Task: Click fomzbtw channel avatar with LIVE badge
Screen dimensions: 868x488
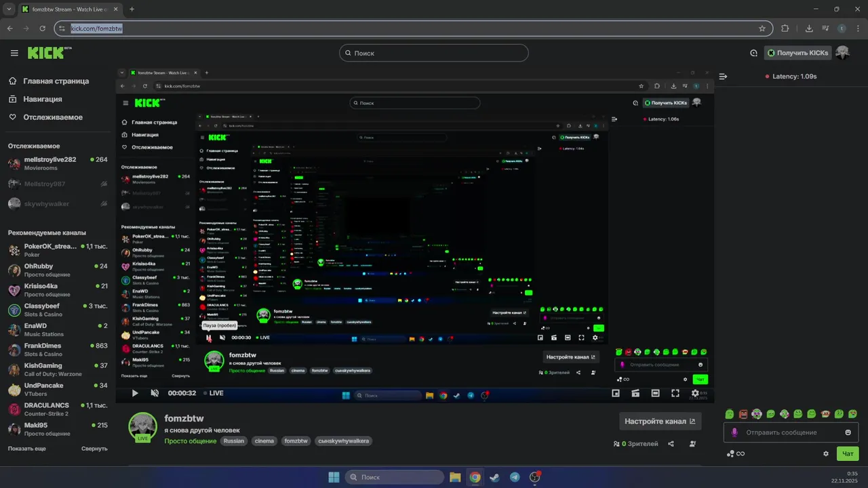Action: (143, 427)
